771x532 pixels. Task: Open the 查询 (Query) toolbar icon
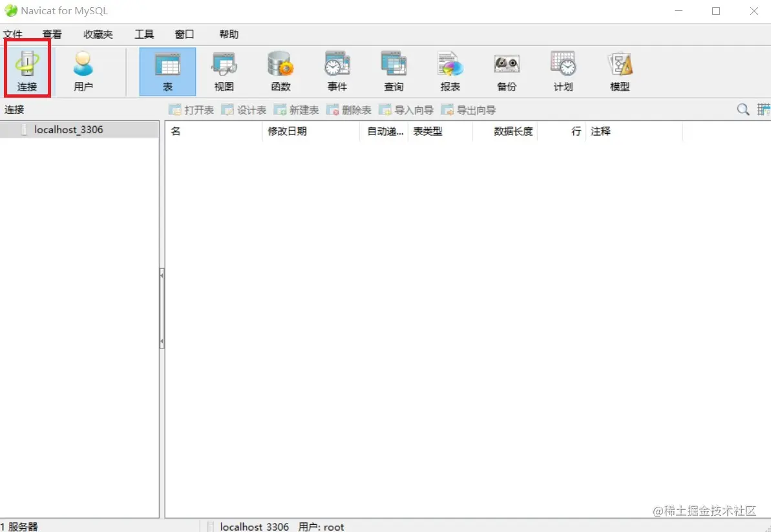pyautogui.click(x=394, y=71)
